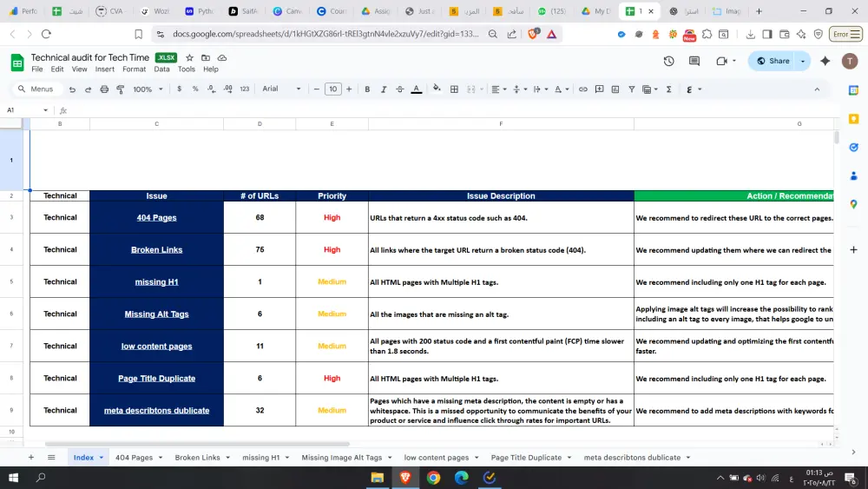Open dropdown arrow on Index sheet tab
Screen dimensions: 868x489
coord(102,458)
